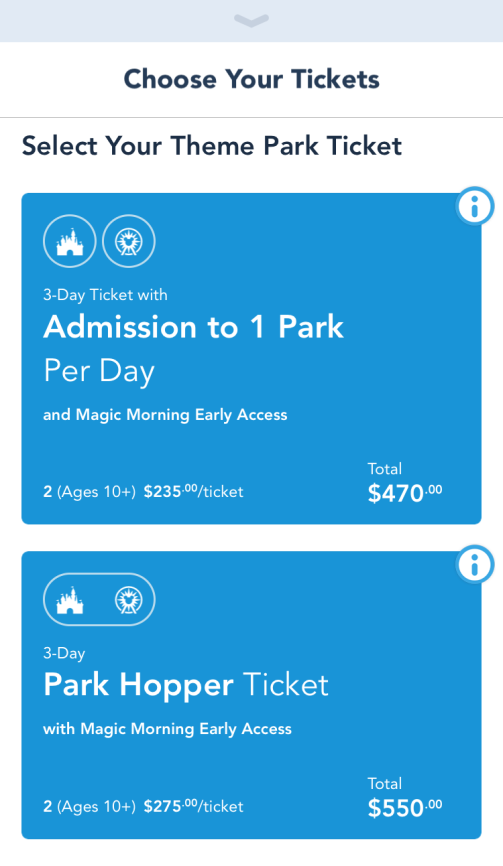Viewport: 503px width, 866px height.
Task: Click 'and Magic Morning Early Access' text
Action: pyautogui.click(x=165, y=415)
